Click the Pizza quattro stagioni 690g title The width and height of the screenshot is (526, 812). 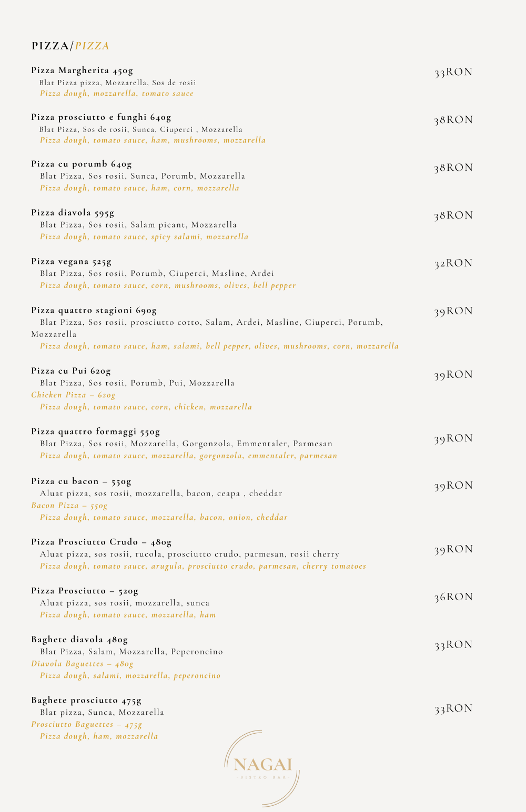click(x=94, y=311)
